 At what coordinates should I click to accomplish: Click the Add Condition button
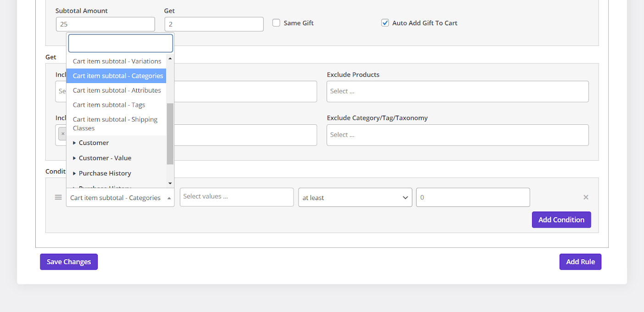click(561, 220)
